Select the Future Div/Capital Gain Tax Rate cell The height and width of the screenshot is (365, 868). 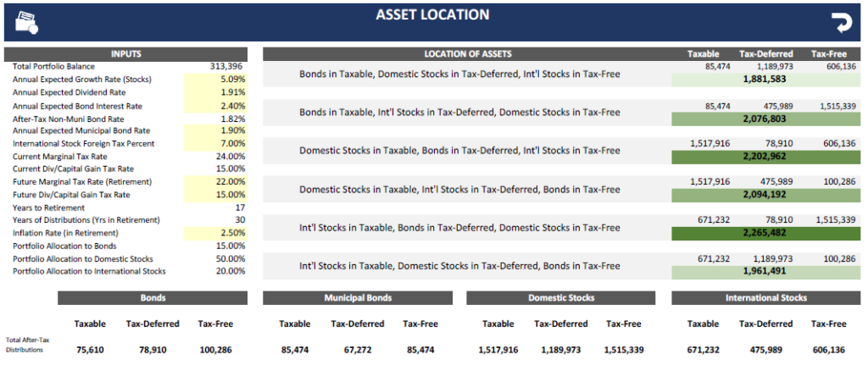pyautogui.click(x=216, y=195)
